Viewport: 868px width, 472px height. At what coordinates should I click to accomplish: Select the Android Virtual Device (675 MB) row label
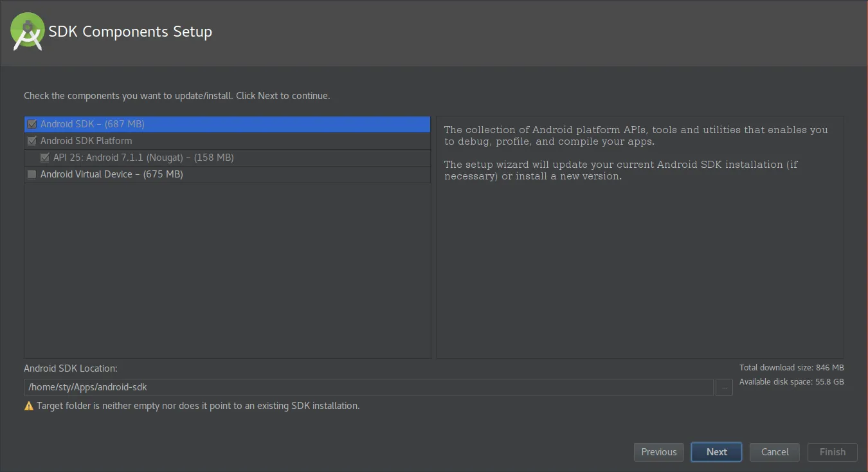[112, 174]
